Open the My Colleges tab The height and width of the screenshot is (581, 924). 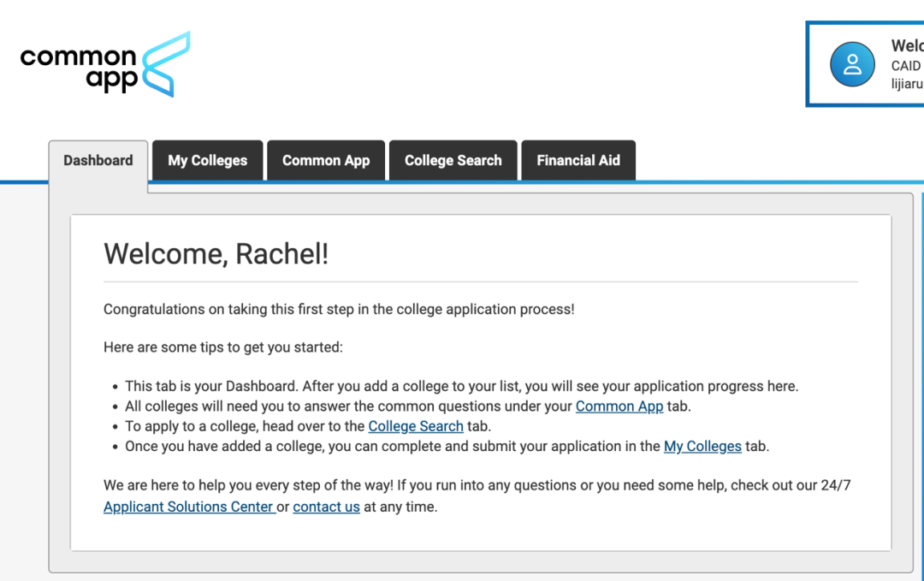point(208,160)
